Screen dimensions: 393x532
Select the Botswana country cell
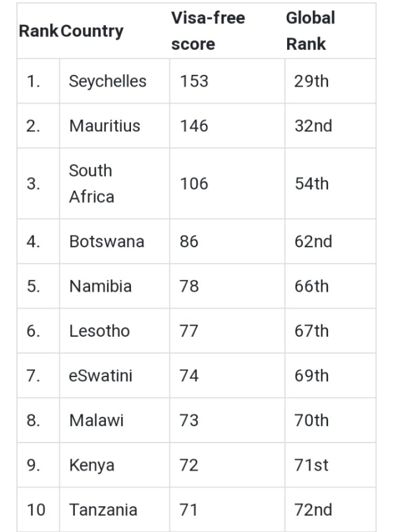[106, 242]
